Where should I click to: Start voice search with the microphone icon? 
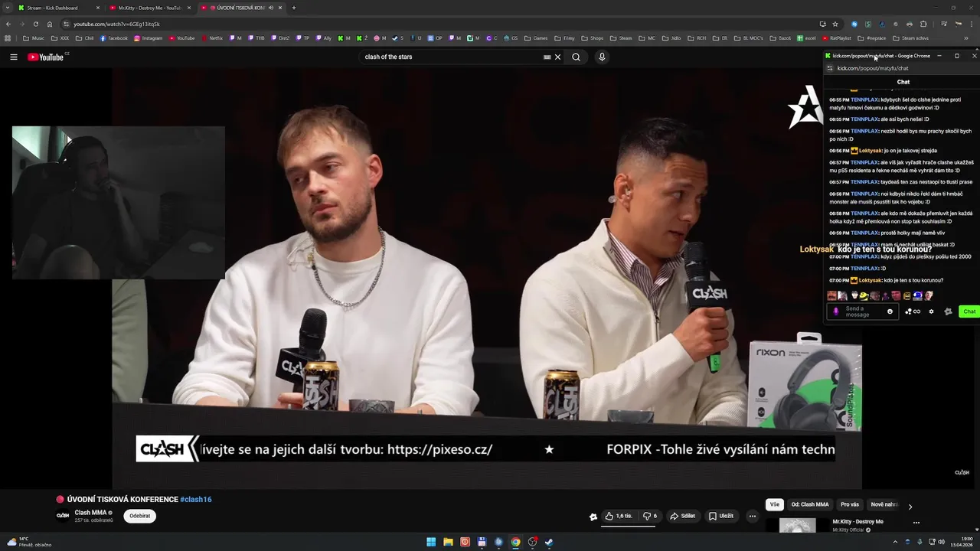click(602, 57)
